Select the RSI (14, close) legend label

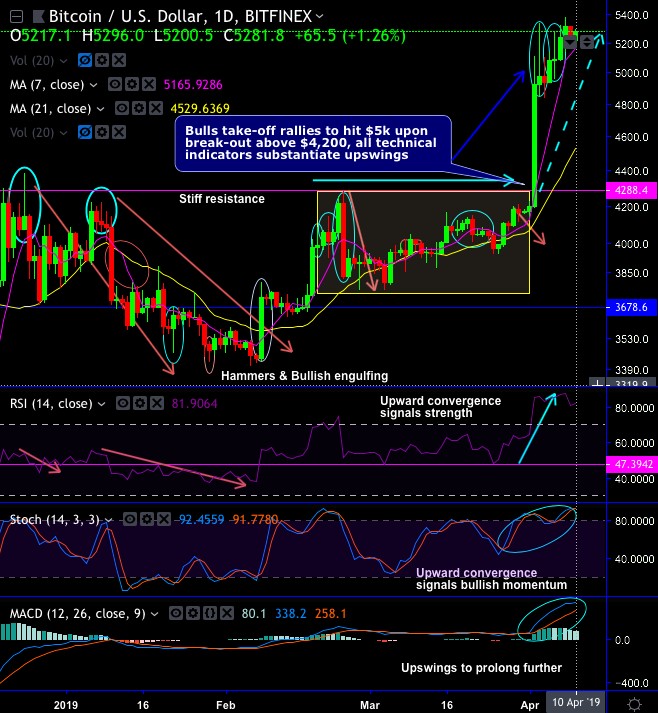(51, 404)
